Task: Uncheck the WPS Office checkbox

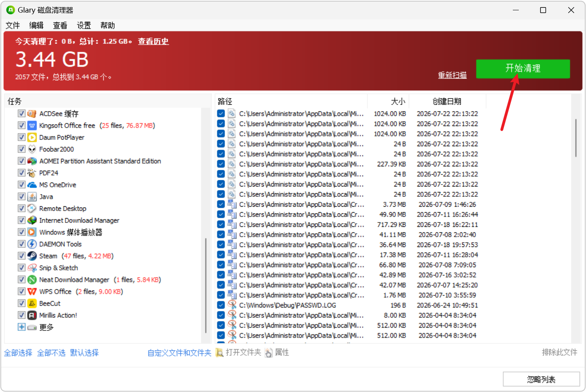Action: pyautogui.click(x=22, y=292)
